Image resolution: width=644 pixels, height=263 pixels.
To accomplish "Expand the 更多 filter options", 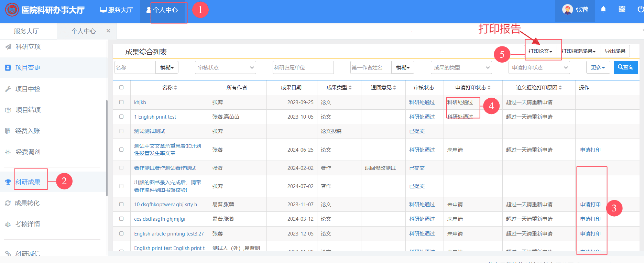I will pos(598,67).
